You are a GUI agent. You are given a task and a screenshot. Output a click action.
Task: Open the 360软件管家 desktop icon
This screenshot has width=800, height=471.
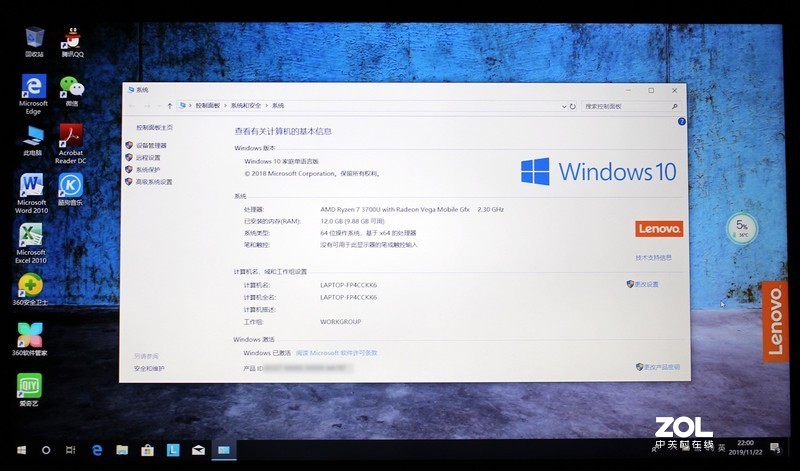(30, 339)
